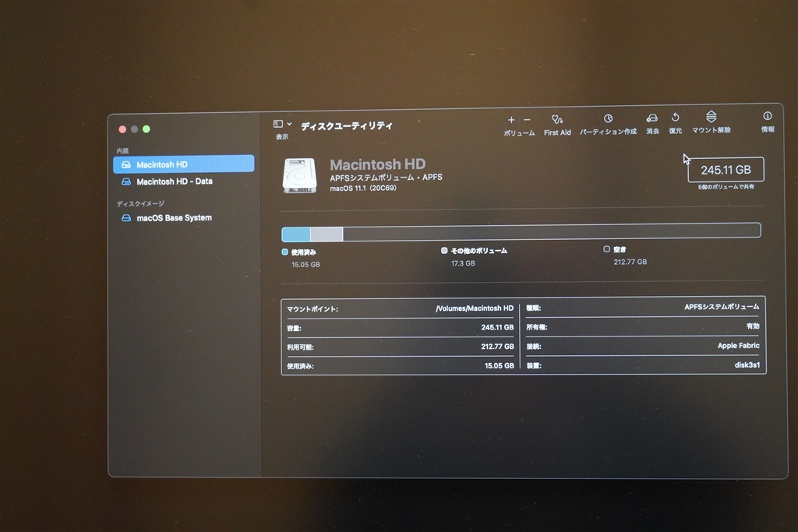Screen dimensions: 798x532
Task: Click the 内蔵 sidebar section header
Action: 122,151
